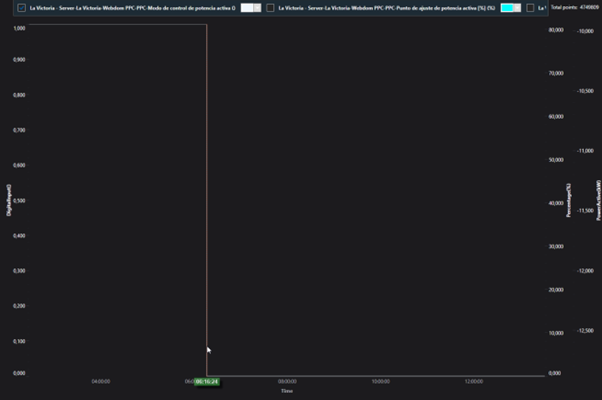Image resolution: width=602 pixels, height=400 pixels.
Task: Click the Percentage(%) axis title
Action: click(568, 200)
